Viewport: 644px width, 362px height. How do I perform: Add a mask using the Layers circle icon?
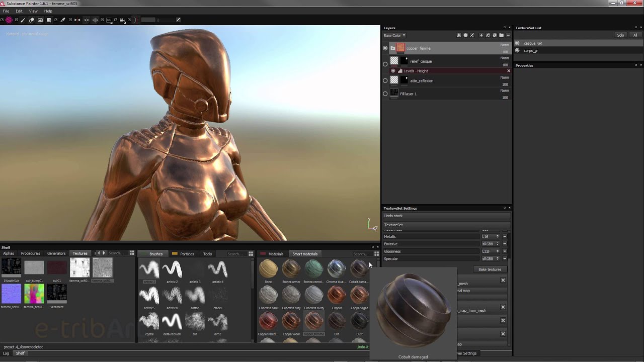pyautogui.click(x=465, y=35)
